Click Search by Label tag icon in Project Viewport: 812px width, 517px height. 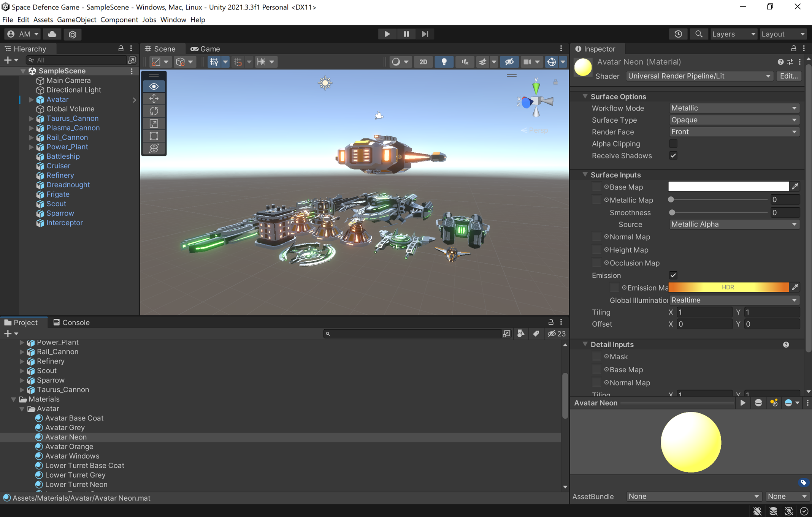536,334
